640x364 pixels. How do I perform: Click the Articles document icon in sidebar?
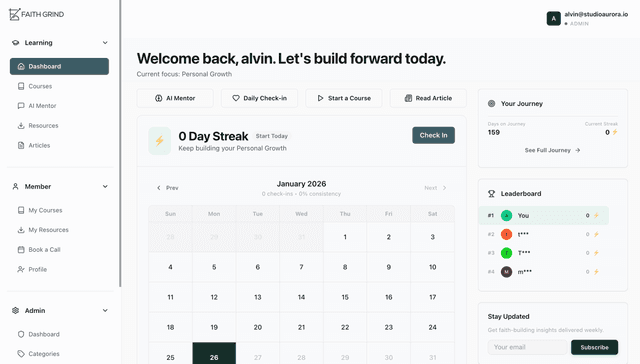21,145
